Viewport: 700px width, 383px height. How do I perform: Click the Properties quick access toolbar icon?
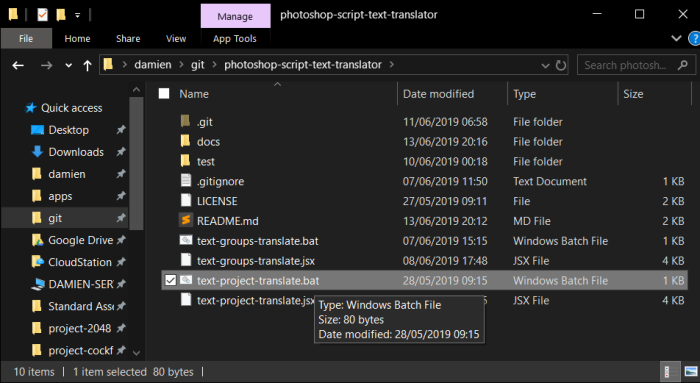click(42, 15)
